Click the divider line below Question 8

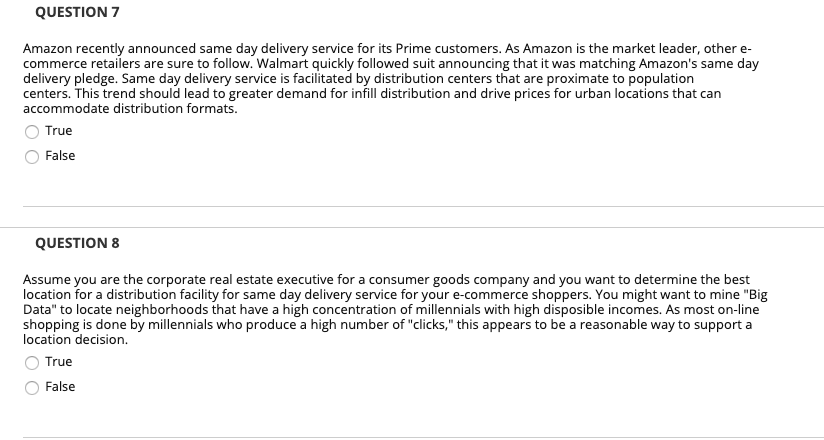[x=422, y=437]
